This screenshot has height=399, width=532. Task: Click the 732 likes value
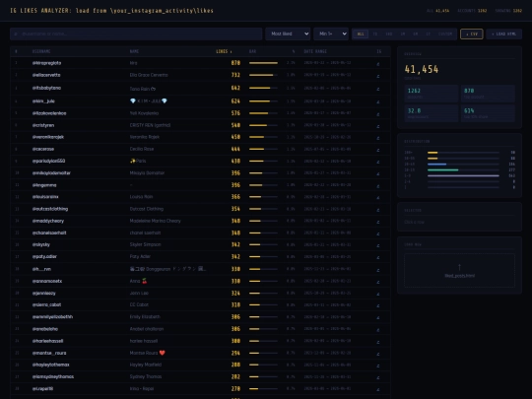(235, 75)
